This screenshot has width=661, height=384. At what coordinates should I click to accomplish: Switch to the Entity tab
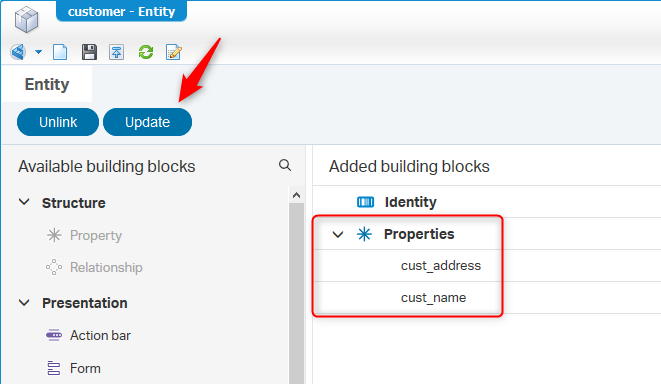(x=47, y=84)
